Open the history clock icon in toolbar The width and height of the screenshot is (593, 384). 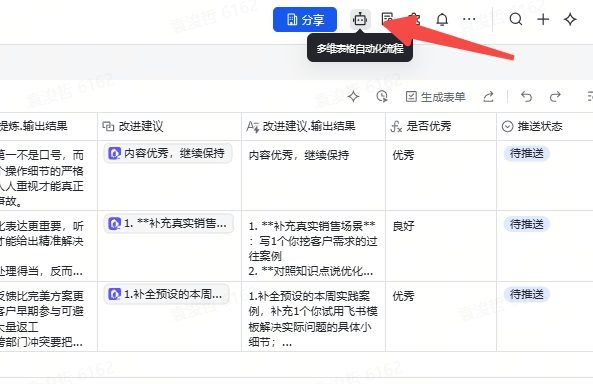pyautogui.click(x=382, y=97)
